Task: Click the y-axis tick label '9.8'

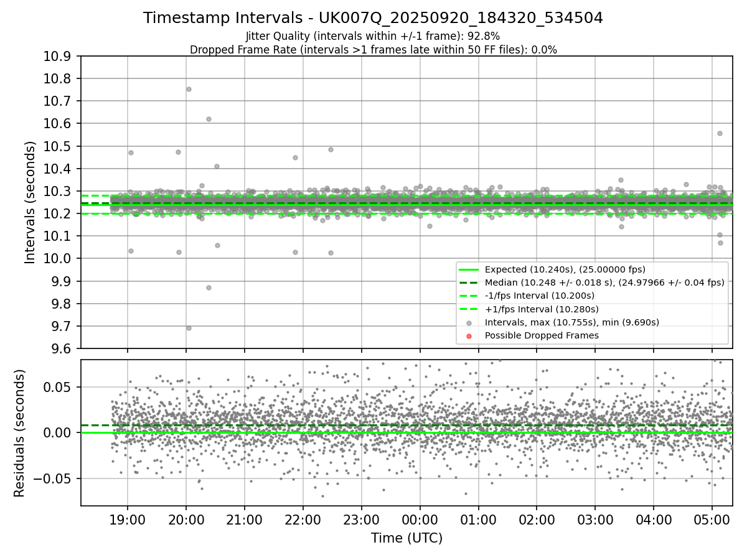Action: [60, 304]
